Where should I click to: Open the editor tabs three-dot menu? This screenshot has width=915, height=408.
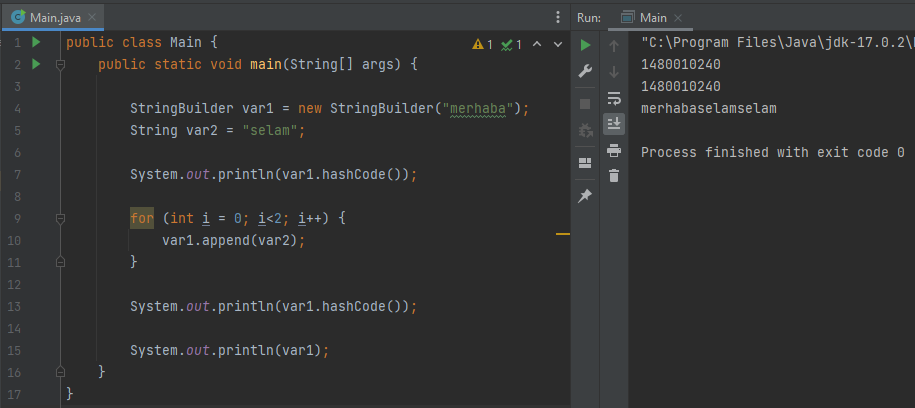pyautogui.click(x=558, y=17)
